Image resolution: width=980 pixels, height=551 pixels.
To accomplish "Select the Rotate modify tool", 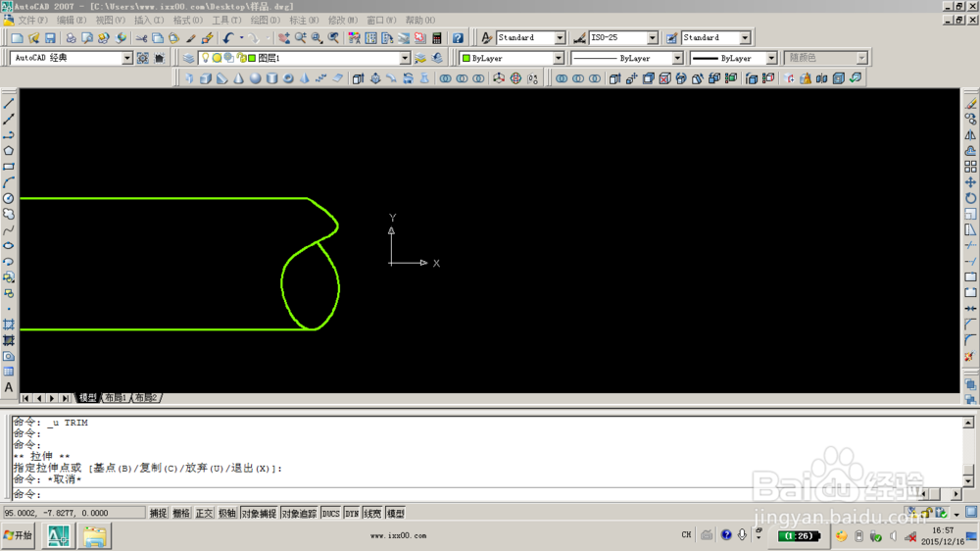I will pyautogui.click(x=970, y=198).
